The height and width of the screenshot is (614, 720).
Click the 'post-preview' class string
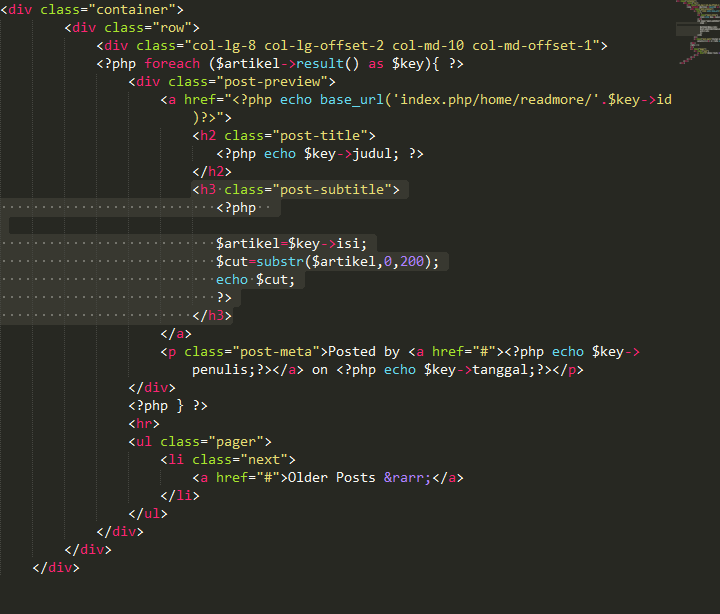[x=276, y=81]
